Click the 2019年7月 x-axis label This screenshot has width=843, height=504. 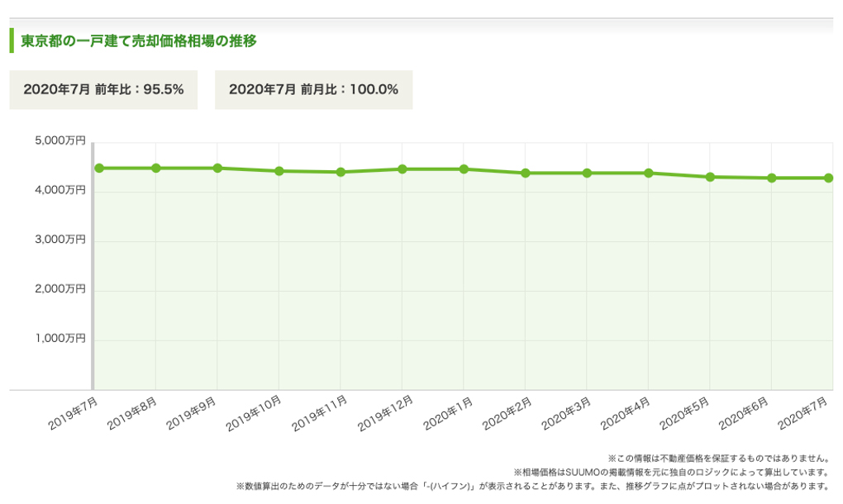pyautogui.click(x=73, y=414)
